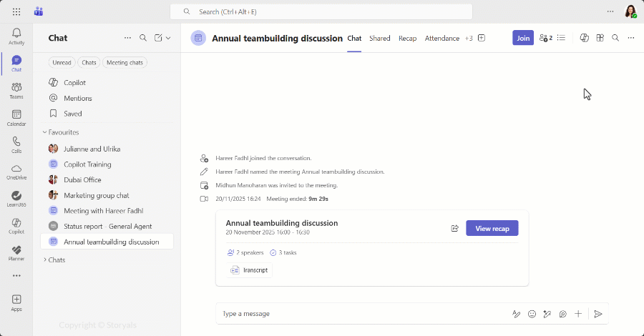This screenshot has width=644, height=336.
Task: Toggle the Chats filter pill
Action: [89, 63]
